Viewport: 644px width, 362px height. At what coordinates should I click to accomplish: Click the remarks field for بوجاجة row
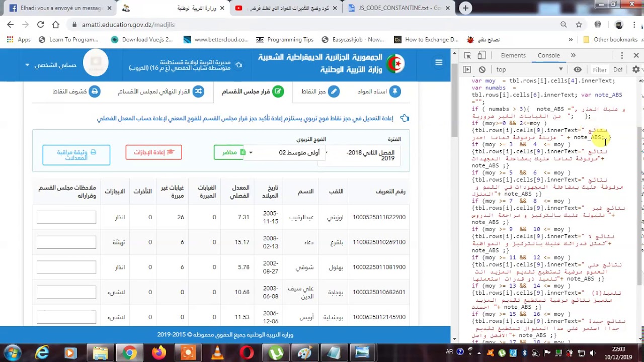pos(66,292)
